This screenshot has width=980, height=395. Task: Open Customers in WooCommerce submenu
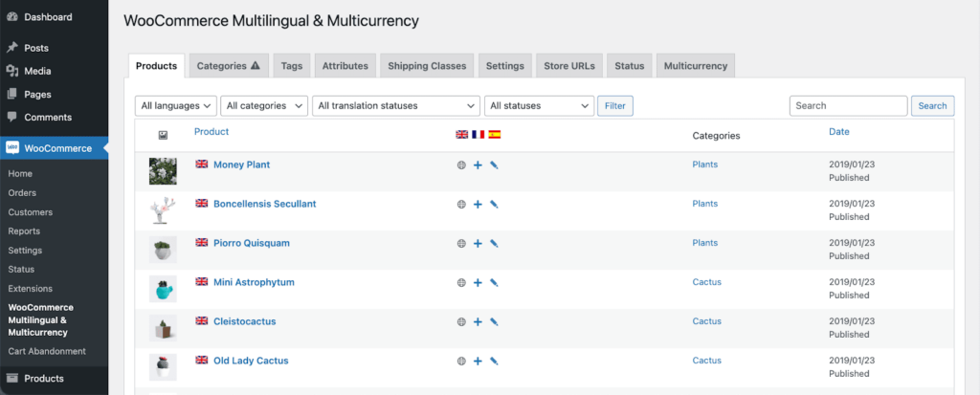point(31,212)
